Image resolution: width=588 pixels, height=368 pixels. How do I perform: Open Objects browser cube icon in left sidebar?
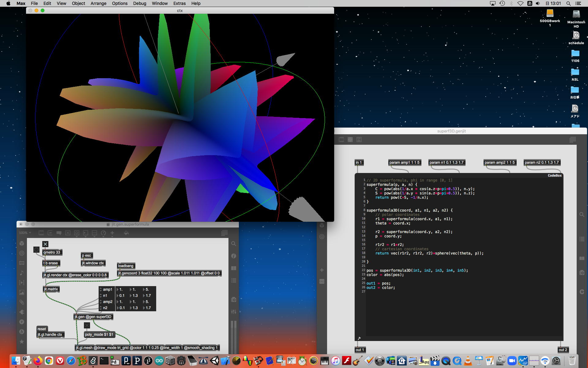point(22,243)
